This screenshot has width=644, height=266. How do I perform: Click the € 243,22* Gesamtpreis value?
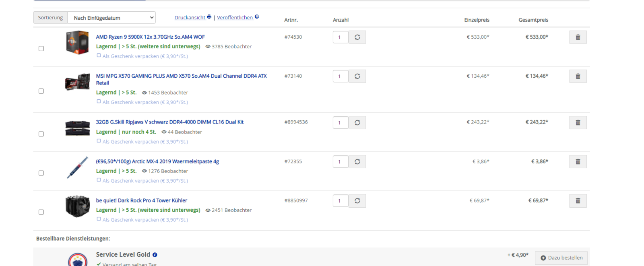(x=537, y=122)
